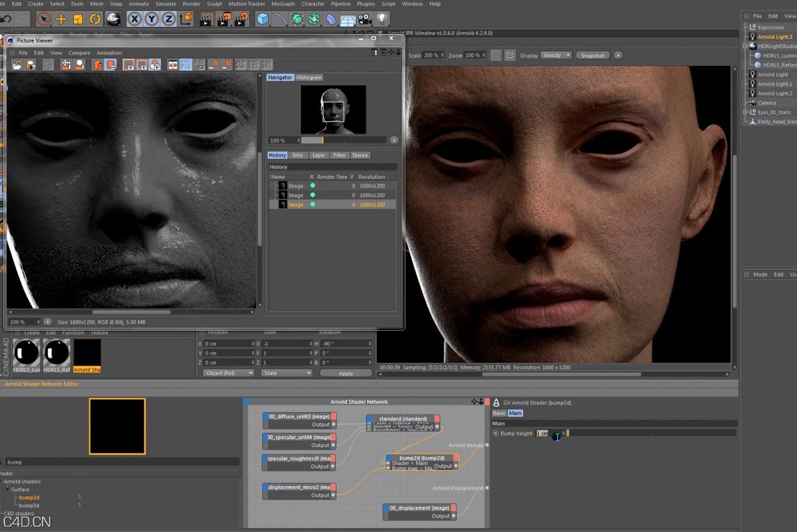Image resolution: width=797 pixels, height=532 pixels.
Task: Click the Arnold Light.3 bulb icon
Action: [x=752, y=36]
